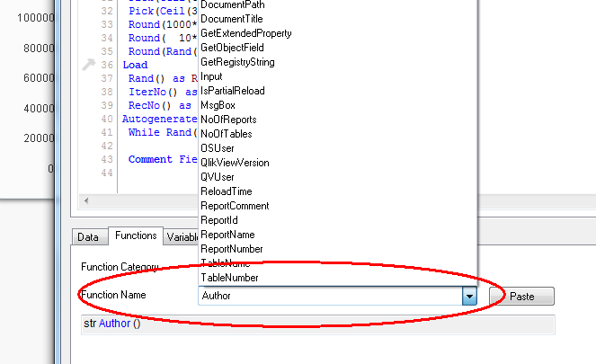This screenshot has width=596, height=364.
Task: Click the While Rand( statement on line 41
Action: (163, 132)
